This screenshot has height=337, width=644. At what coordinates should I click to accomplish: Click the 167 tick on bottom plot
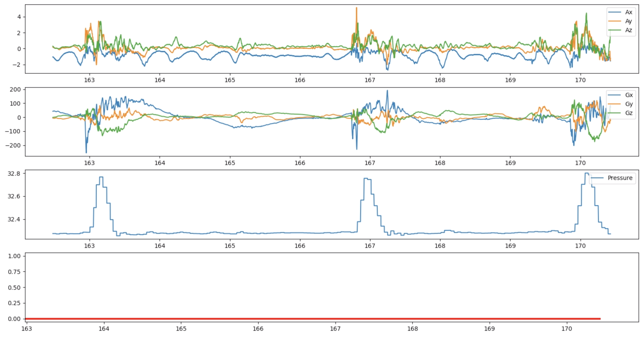(335, 328)
